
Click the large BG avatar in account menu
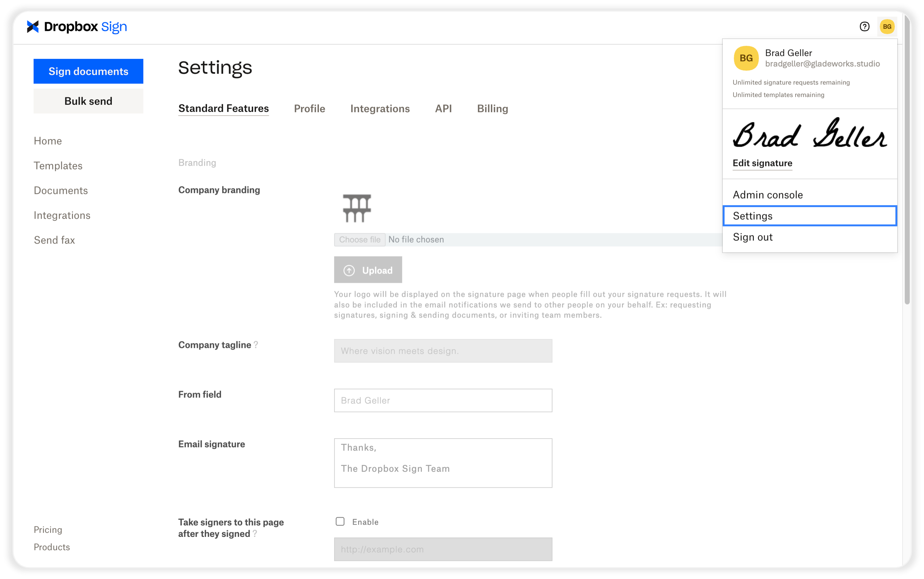point(746,58)
